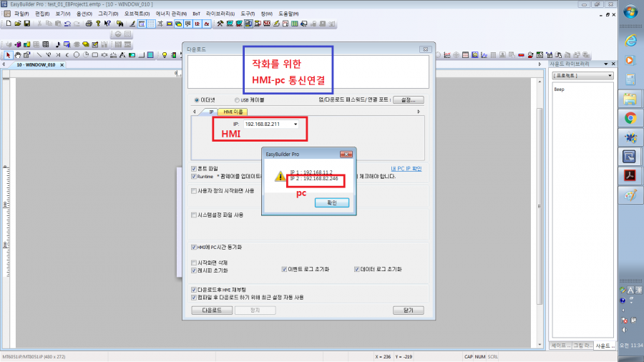Click 확인 in EasyBuilder Pro popup
Screen dimensions: 644x362
[332, 202]
